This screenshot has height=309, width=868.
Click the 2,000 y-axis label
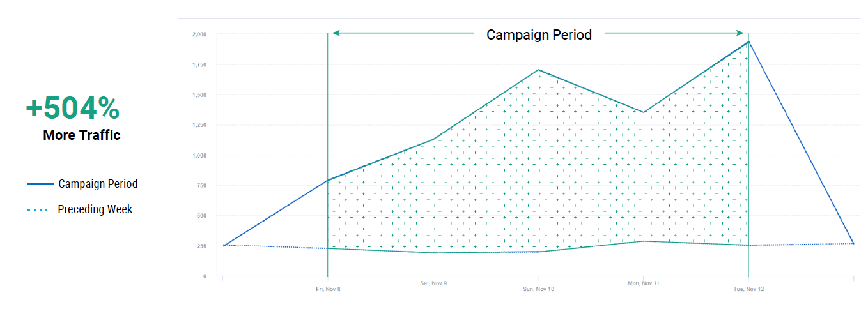pyautogui.click(x=199, y=34)
